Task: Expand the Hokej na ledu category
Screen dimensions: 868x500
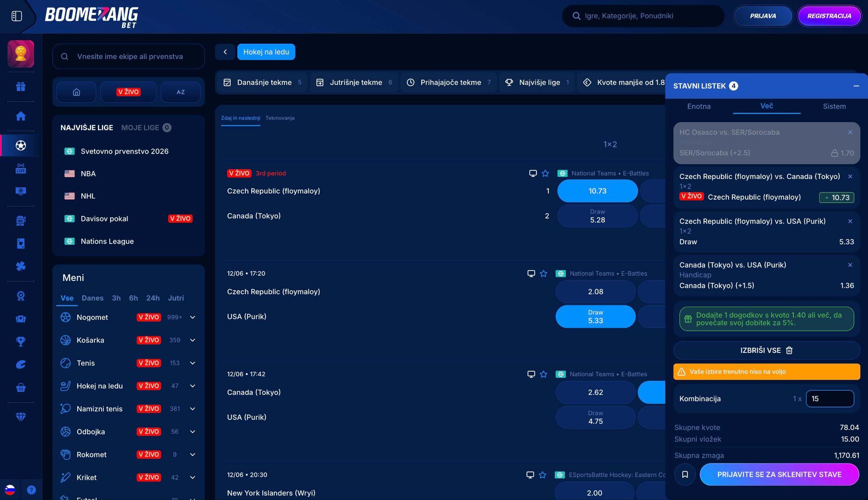Action: coord(192,386)
